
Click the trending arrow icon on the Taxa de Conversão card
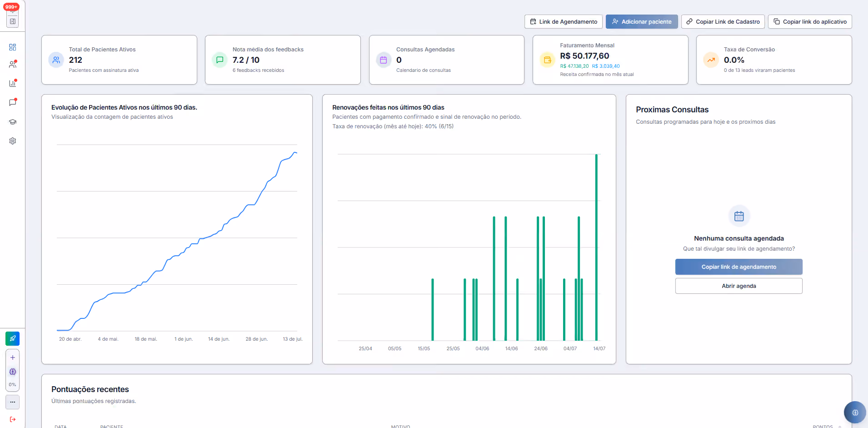point(711,60)
